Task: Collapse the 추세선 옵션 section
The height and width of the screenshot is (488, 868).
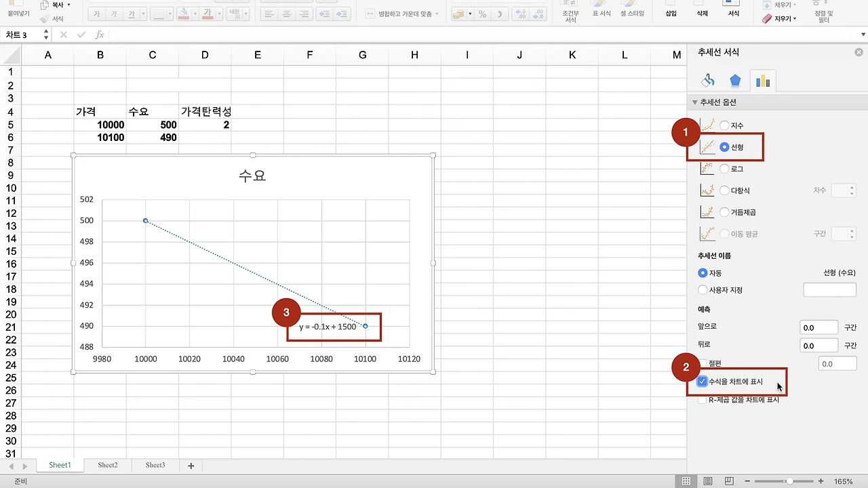Action: 694,102
